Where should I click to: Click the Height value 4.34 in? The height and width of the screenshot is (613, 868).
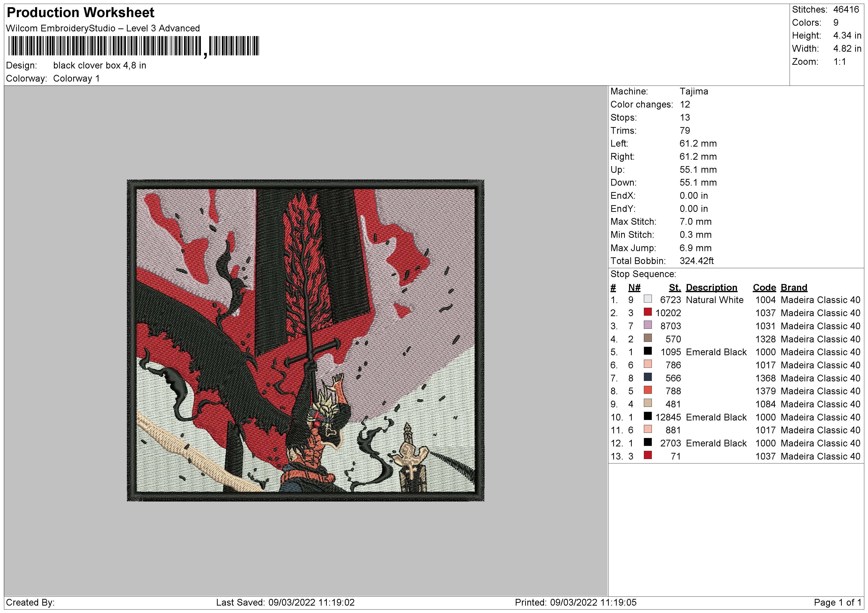[847, 36]
